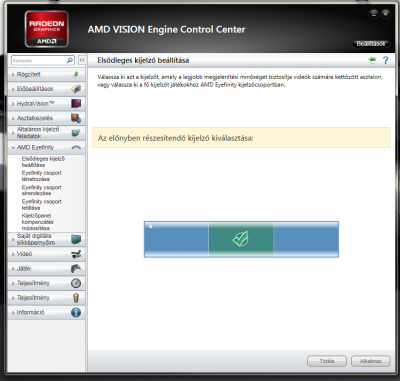Image resolution: width=400 pixels, height=381 pixels.
Task: Click the gauge icon in Teljesítmény row
Action: point(76,283)
